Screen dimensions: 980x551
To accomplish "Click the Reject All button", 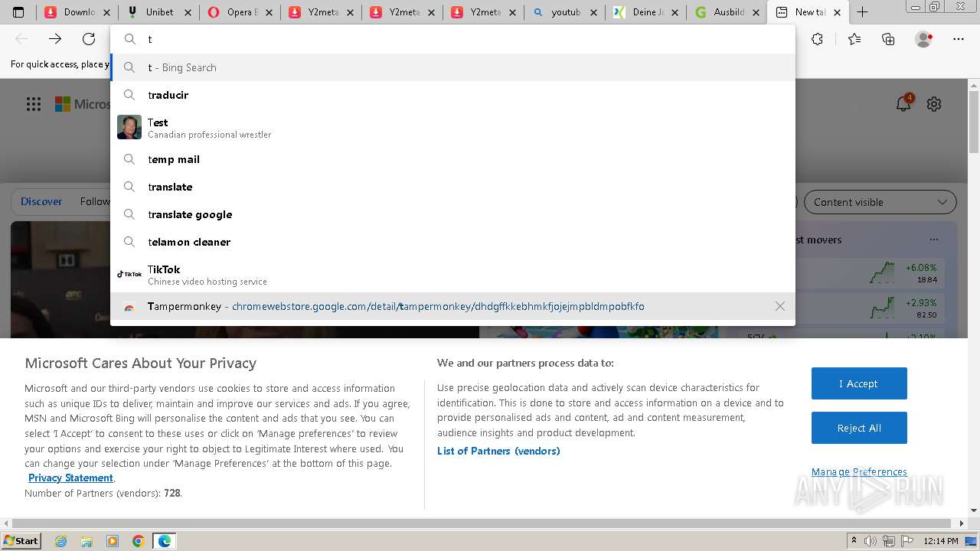I will 859,428.
